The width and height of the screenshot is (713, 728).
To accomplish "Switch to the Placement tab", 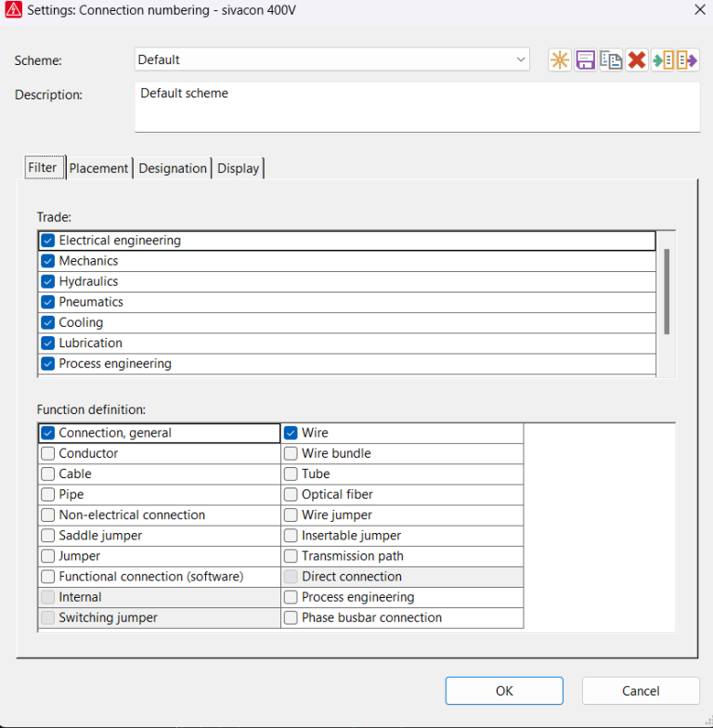I will coord(98,169).
